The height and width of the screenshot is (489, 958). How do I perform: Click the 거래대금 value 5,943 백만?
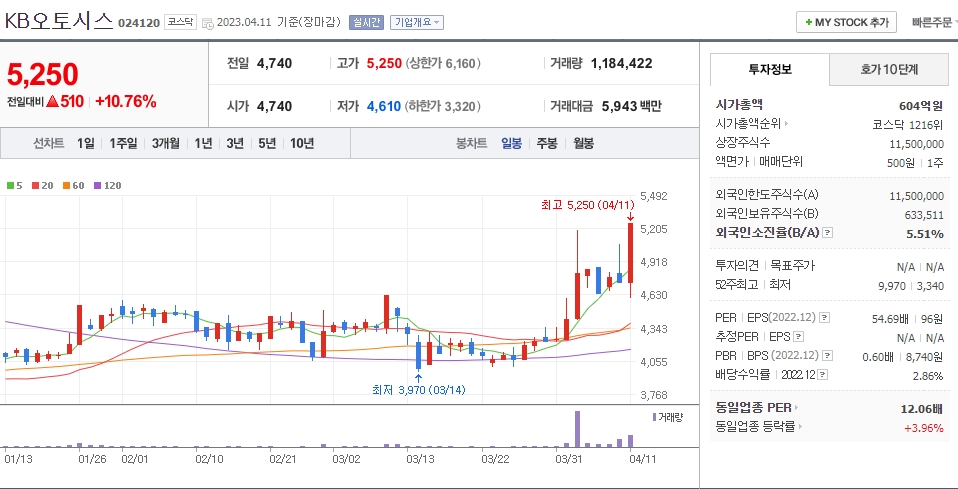pyautogui.click(x=632, y=106)
